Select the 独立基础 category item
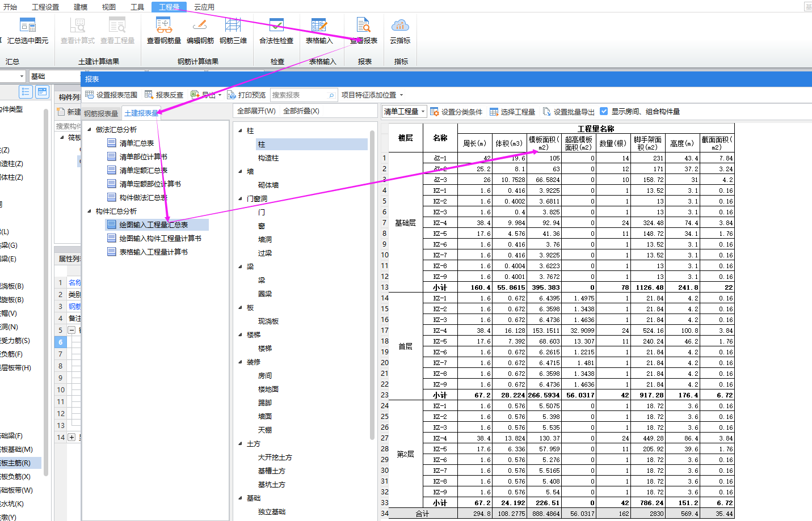812x521 pixels. point(272,512)
